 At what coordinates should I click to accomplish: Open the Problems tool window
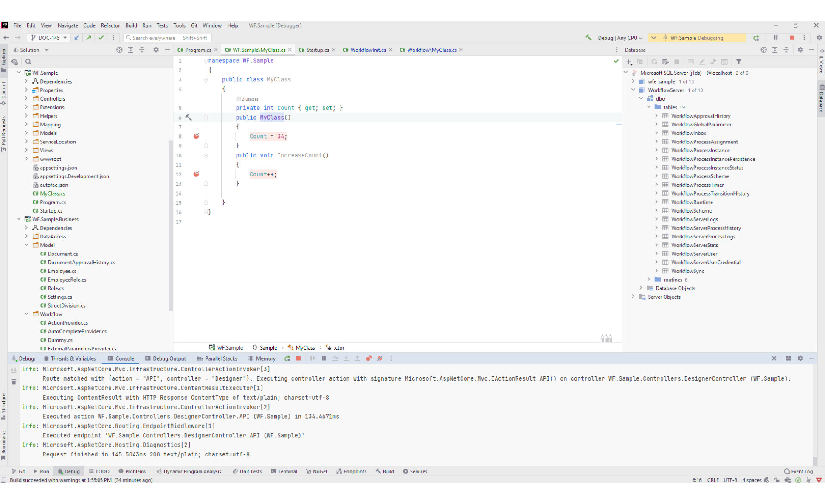(132, 471)
